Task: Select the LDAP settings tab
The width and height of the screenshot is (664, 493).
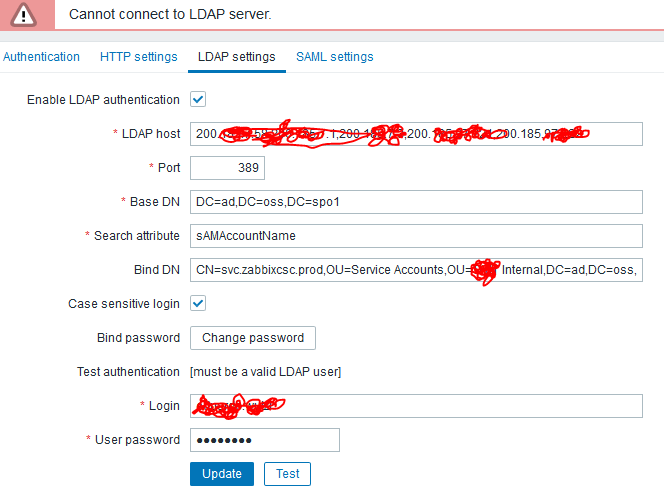Action: click(x=236, y=57)
